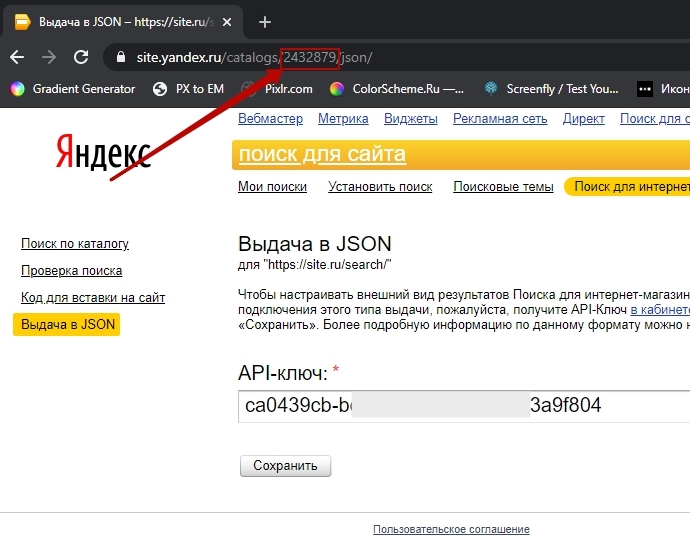Open the ColorScheme.Ru bookmark

pos(397,89)
